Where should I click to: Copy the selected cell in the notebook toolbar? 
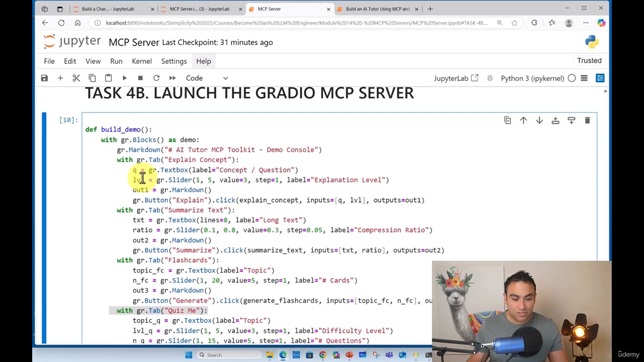tap(92, 78)
